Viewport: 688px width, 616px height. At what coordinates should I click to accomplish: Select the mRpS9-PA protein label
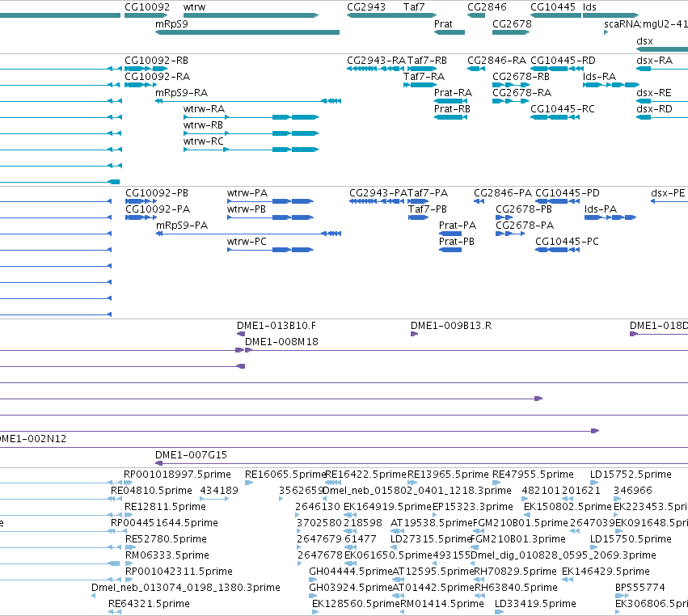click(x=182, y=225)
